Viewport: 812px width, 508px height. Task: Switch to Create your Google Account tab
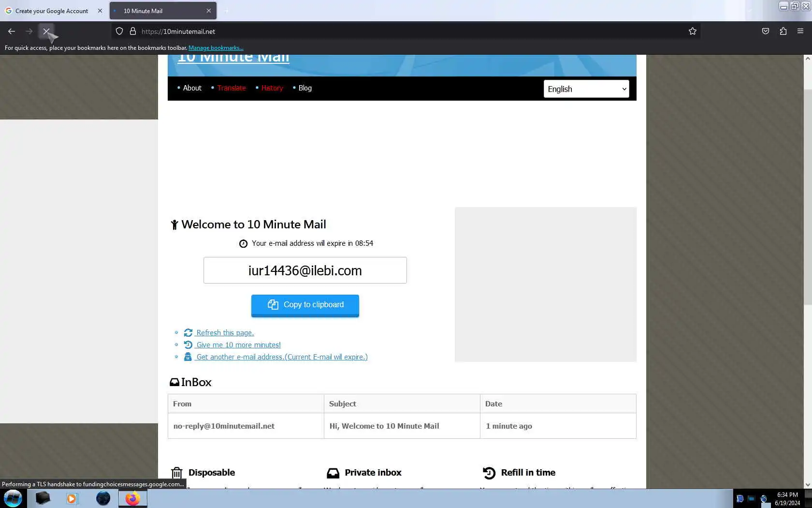pyautogui.click(x=52, y=11)
